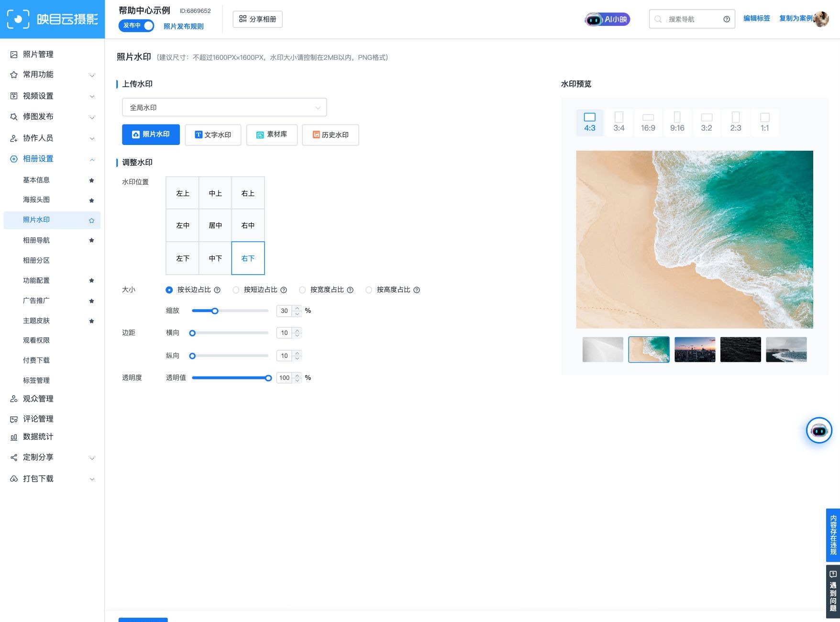Click the 分享相册 button
This screenshot has height=622, width=840.
pos(258,19)
